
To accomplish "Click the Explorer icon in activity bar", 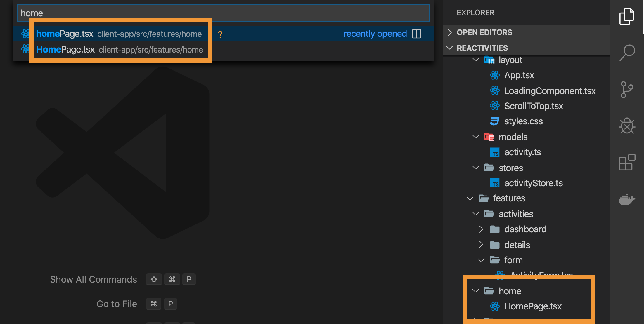I will pyautogui.click(x=627, y=16).
